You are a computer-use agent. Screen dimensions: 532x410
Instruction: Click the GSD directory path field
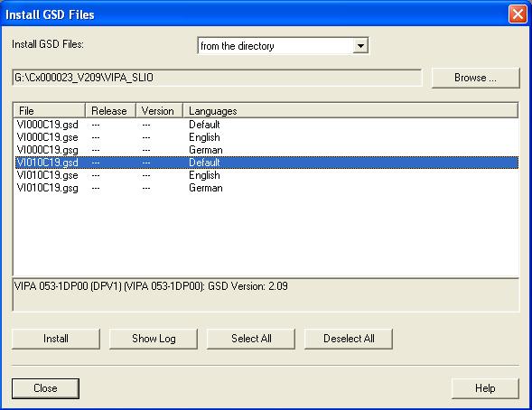coord(217,78)
